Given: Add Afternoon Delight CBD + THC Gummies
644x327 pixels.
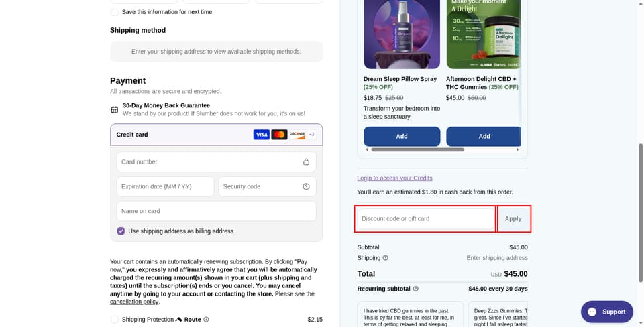Looking at the screenshot, I should coord(484,136).
